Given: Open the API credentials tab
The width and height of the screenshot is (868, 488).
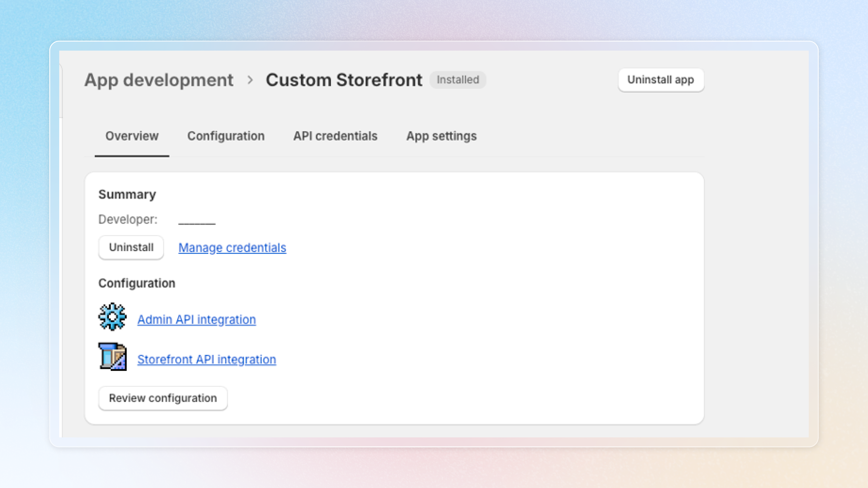Looking at the screenshot, I should (335, 136).
